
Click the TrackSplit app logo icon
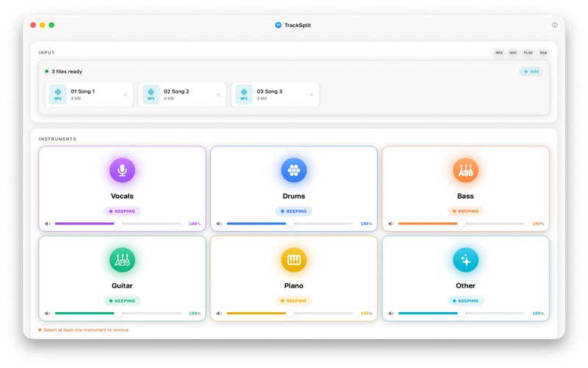(279, 25)
